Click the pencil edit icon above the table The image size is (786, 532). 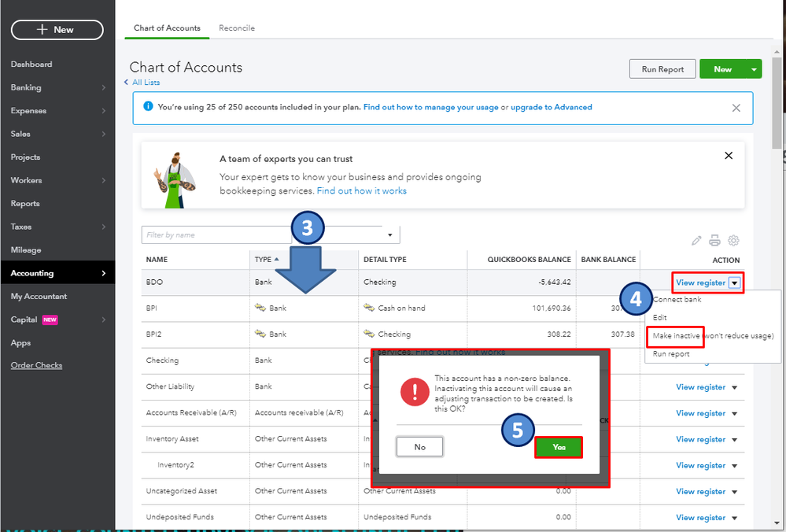pyautogui.click(x=696, y=241)
